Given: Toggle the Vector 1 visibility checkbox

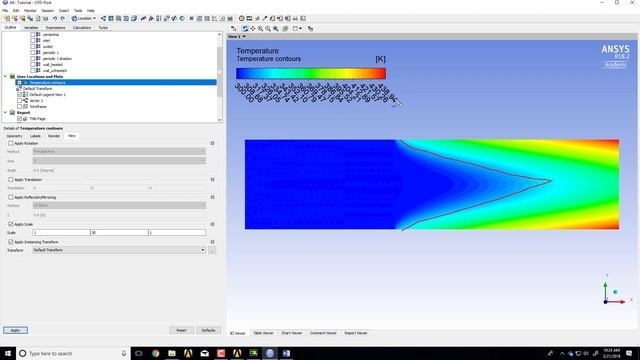Looking at the screenshot, I should click(19, 100).
